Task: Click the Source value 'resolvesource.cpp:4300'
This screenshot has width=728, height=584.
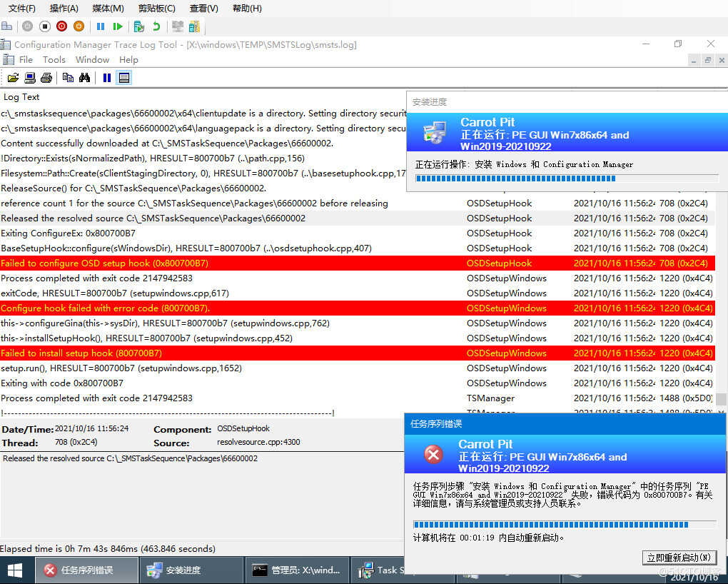Action: pos(258,443)
